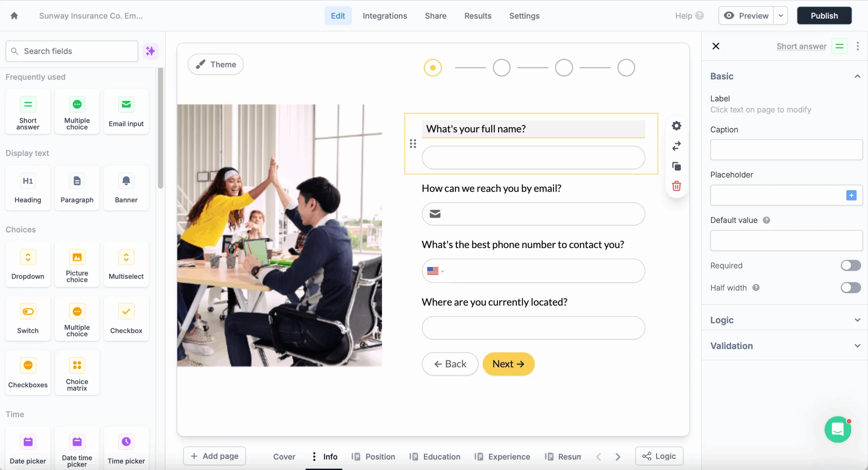The width and height of the screenshot is (868, 470).
Task: Go to the Experience page tab
Action: coord(502,456)
